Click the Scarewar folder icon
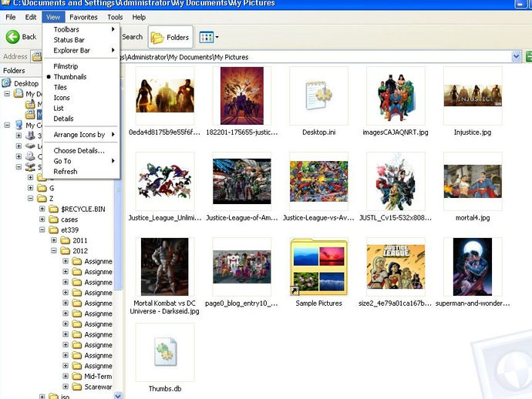Image resolution: width=532 pixels, height=399 pixels. (77, 387)
